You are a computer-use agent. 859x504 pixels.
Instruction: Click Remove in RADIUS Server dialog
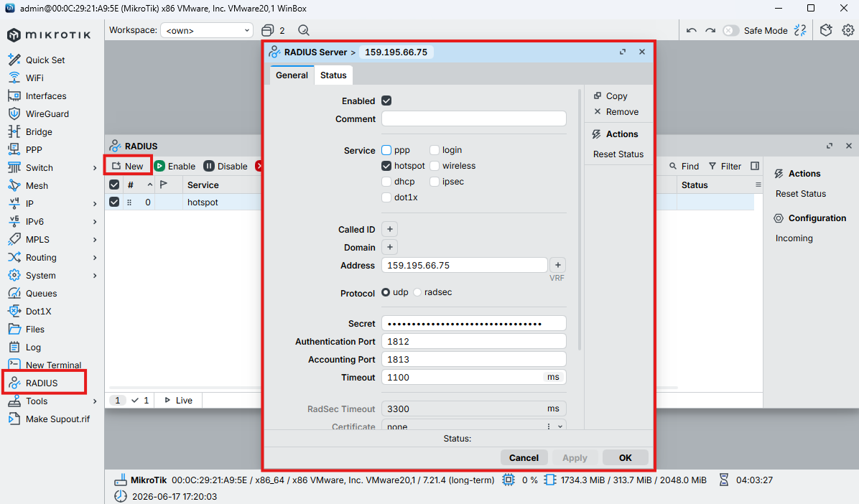(x=616, y=112)
